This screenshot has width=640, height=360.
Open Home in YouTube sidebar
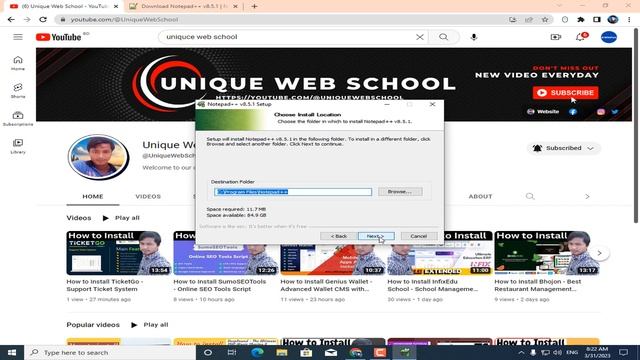(18, 63)
